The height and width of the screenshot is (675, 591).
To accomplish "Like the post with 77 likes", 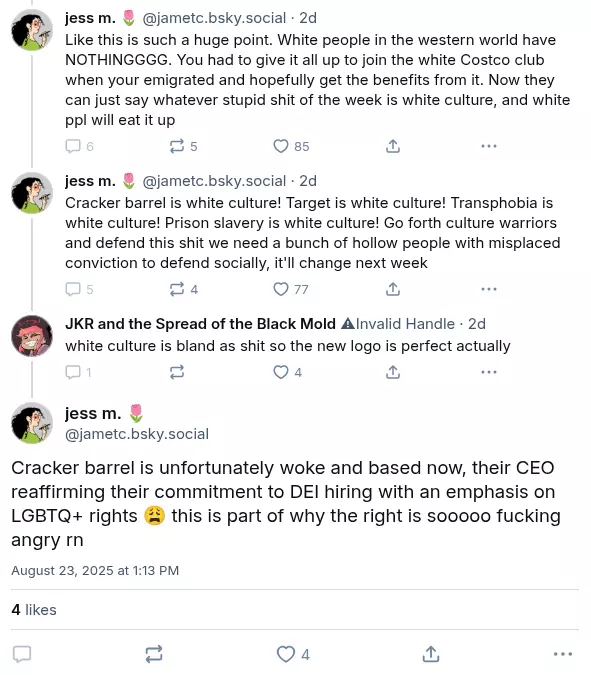I will [x=291, y=289].
